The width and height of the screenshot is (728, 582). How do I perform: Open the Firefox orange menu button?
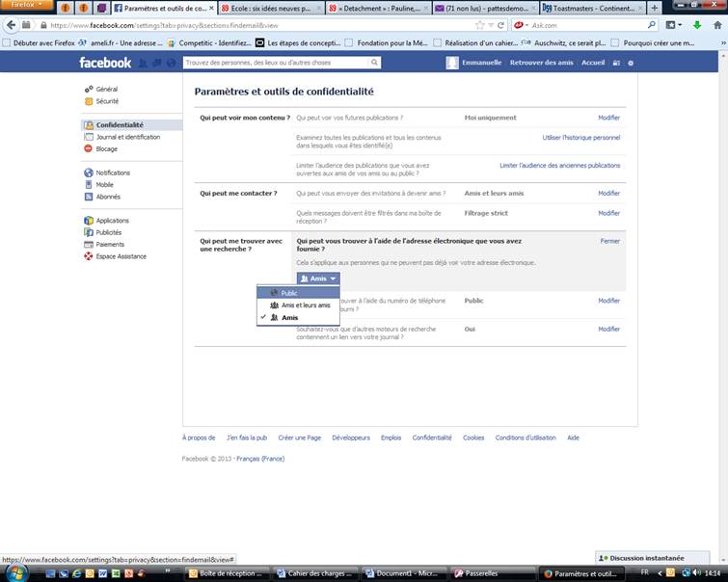click(x=26, y=5)
